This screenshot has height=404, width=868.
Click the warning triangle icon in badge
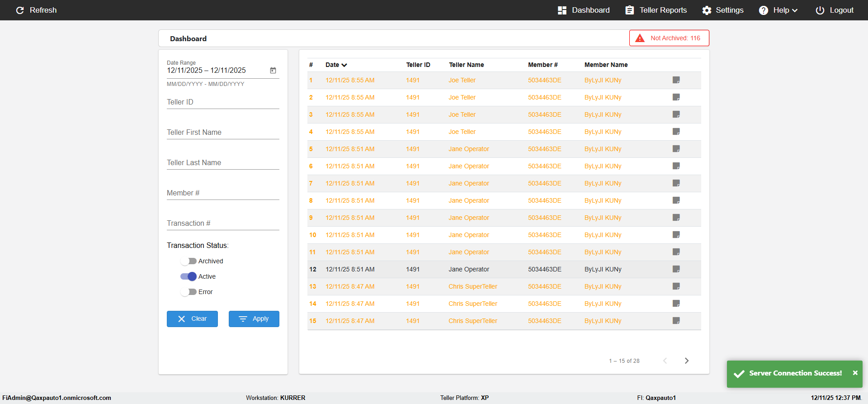pyautogui.click(x=640, y=38)
